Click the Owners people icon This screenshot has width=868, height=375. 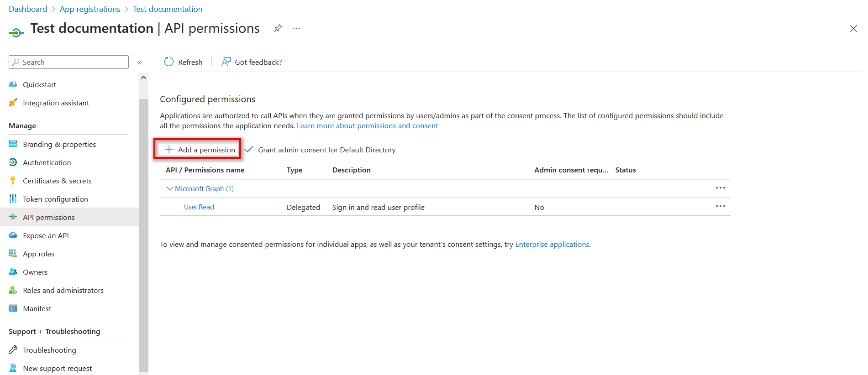pyautogui.click(x=13, y=272)
